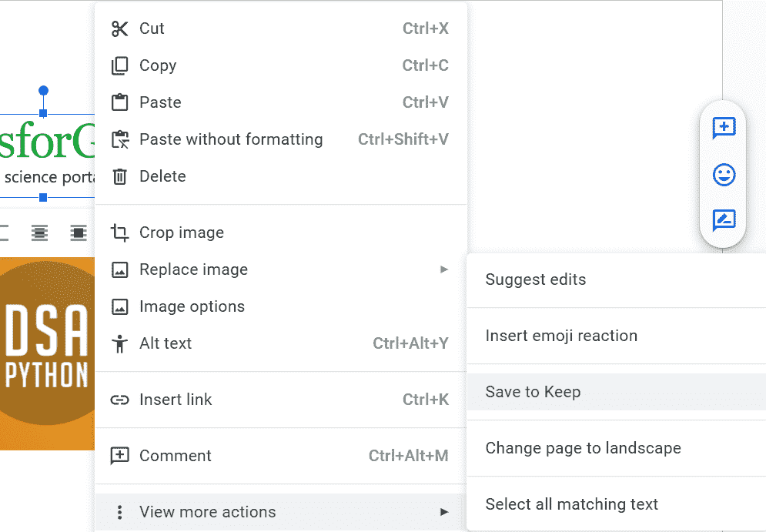Click the image rotation handle dot
This screenshot has height=532, width=766.
click(43, 91)
